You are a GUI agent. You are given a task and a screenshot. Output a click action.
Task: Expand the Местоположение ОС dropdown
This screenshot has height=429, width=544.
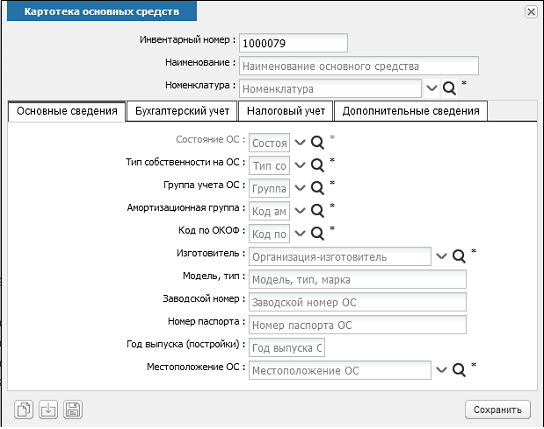(441, 370)
